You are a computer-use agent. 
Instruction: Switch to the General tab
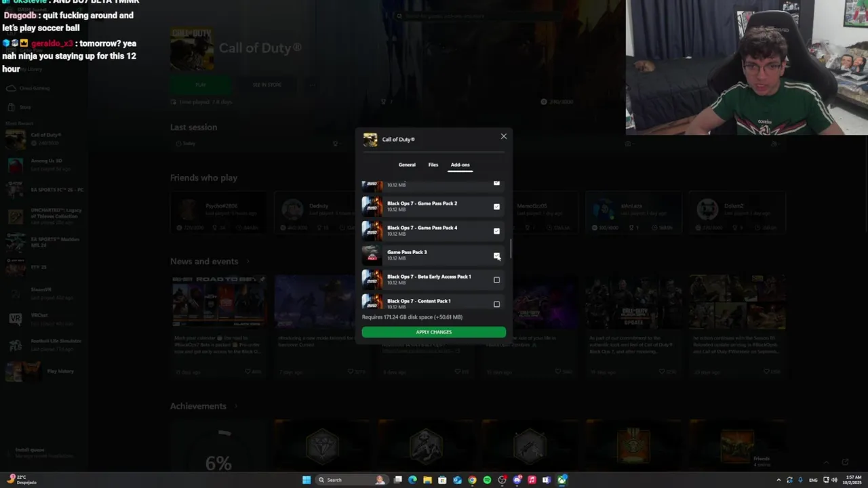point(407,165)
